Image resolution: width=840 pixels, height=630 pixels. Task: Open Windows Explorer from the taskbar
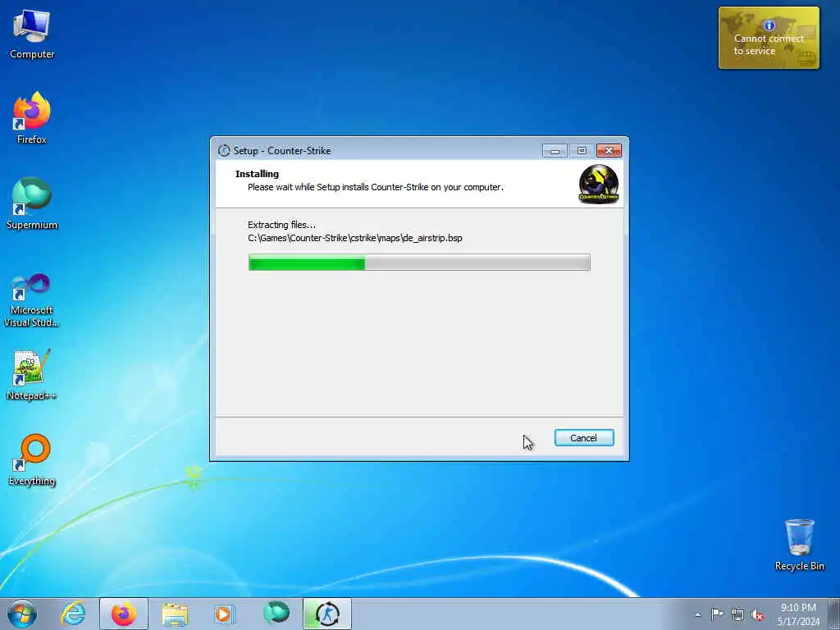click(175, 614)
